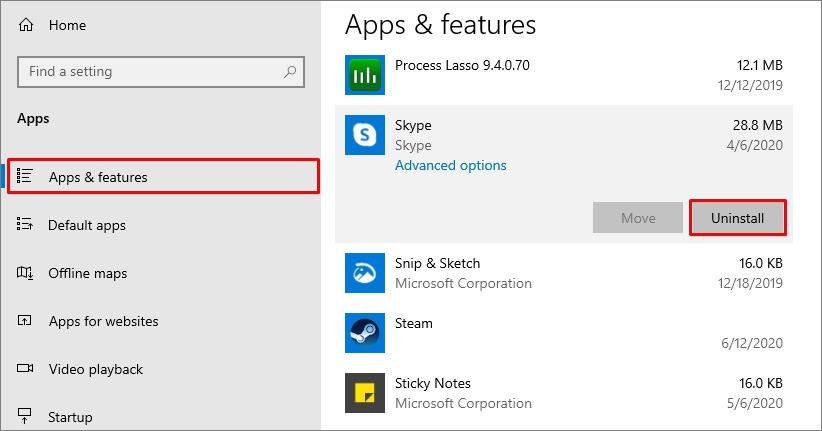The height and width of the screenshot is (431, 822).
Task: Click the Sticky Notes app icon
Action: (365, 393)
